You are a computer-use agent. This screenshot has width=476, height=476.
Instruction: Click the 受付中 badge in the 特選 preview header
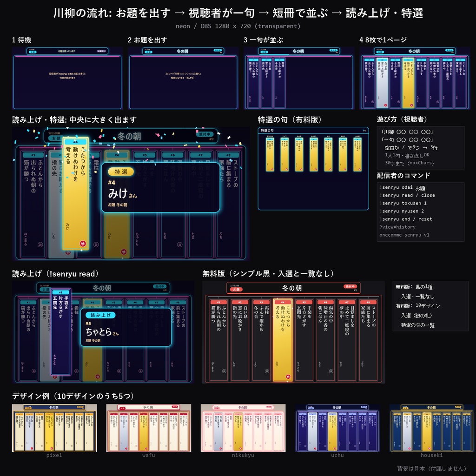click(205, 134)
